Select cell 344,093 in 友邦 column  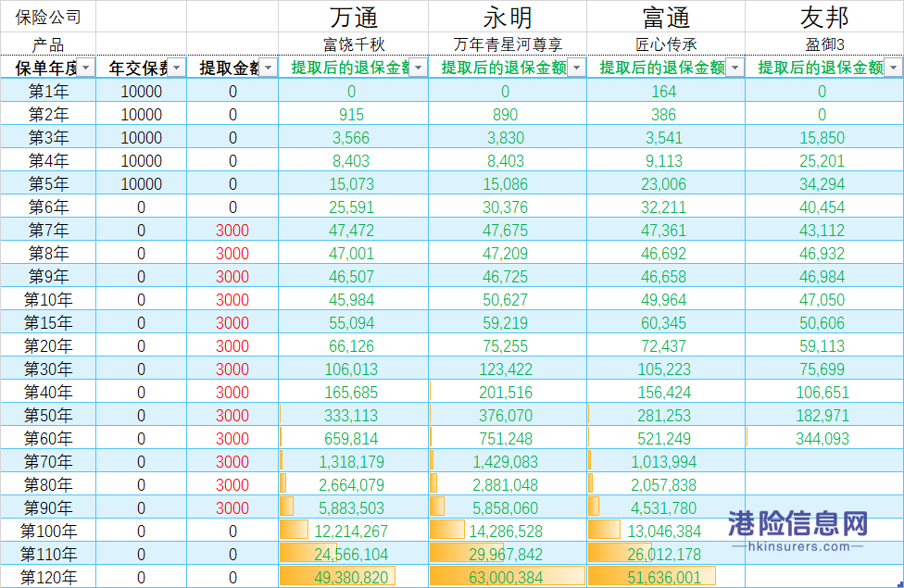[823, 438]
